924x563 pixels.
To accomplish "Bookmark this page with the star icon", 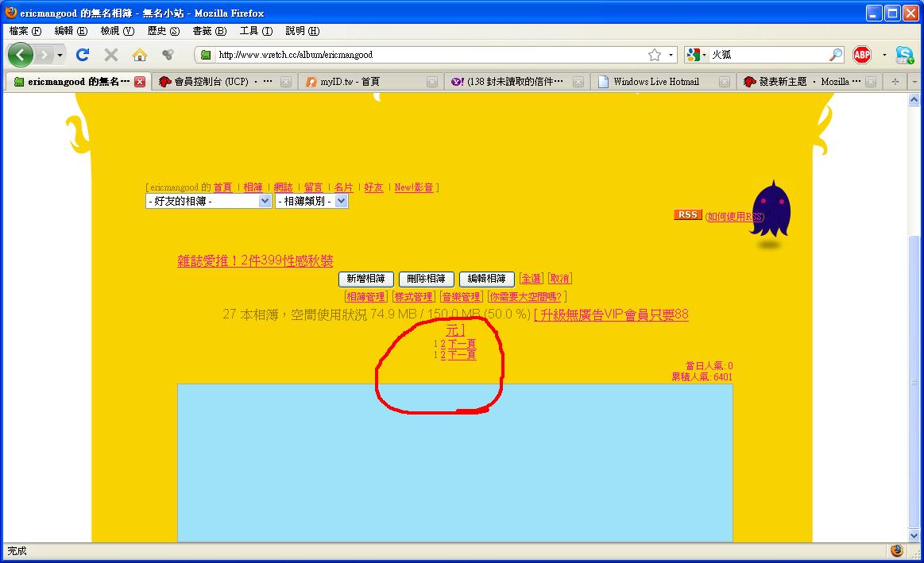I will point(654,55).
